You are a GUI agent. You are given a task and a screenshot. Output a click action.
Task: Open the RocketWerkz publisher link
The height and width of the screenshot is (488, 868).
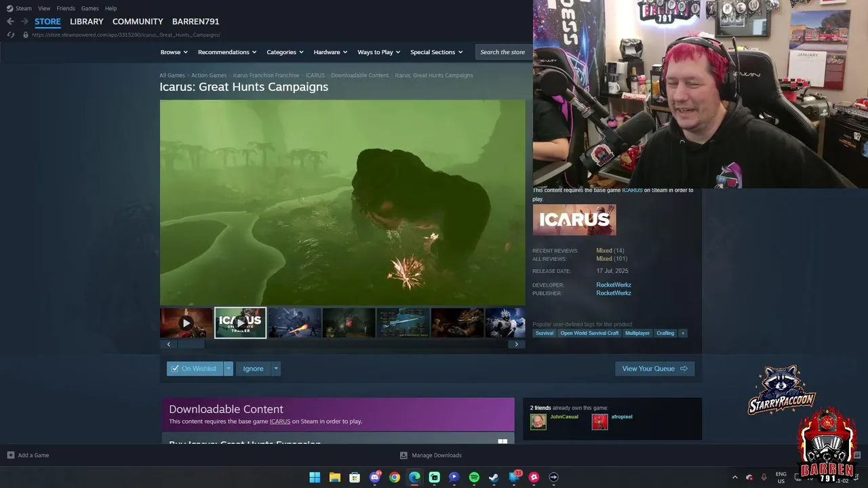(x=614, y=293)
